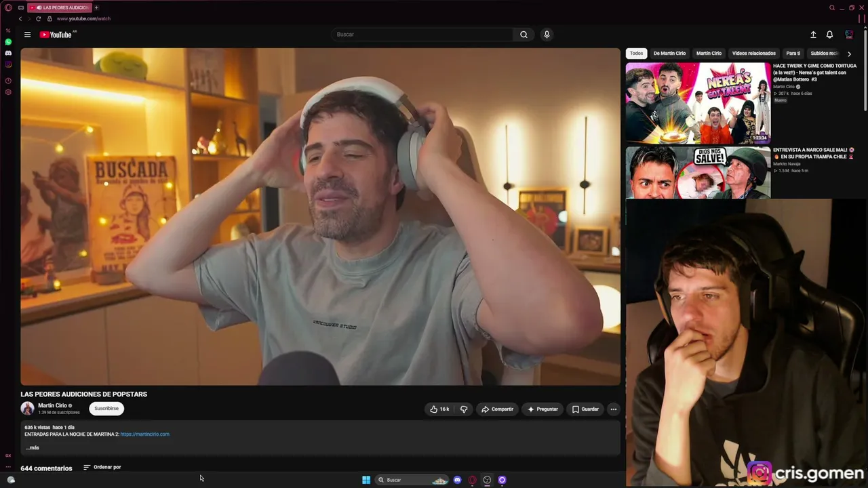Click the Compartir share button
868x488 pixels.
(497, 409)
